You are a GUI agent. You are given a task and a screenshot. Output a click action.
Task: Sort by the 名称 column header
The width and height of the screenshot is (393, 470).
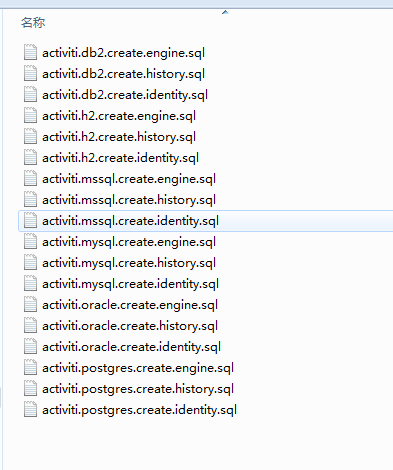coord(33,23)
